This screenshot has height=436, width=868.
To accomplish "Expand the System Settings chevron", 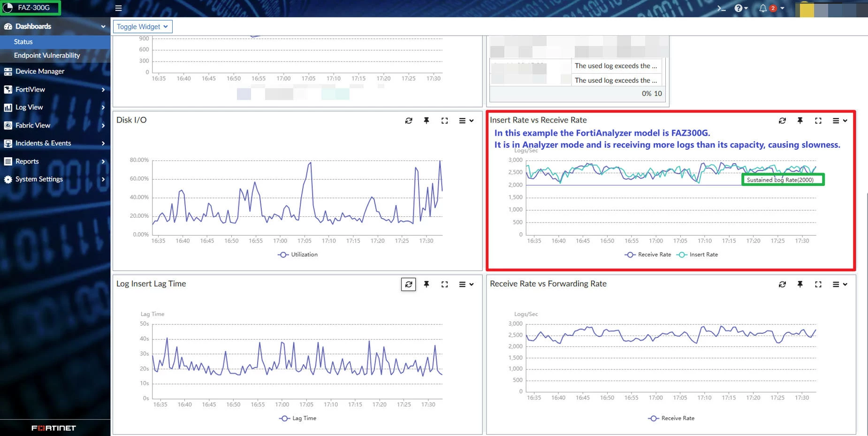I will pyautogui.click(x=103, y=179).
